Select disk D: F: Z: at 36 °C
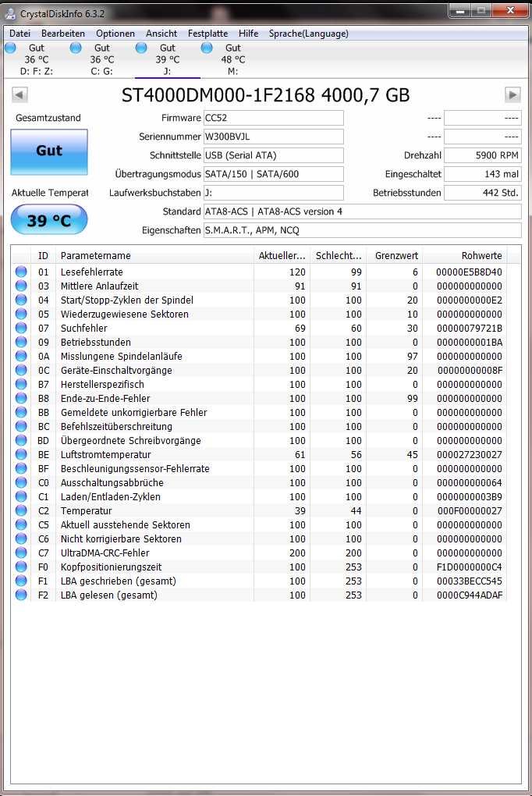532x796 pixels. 37,59
